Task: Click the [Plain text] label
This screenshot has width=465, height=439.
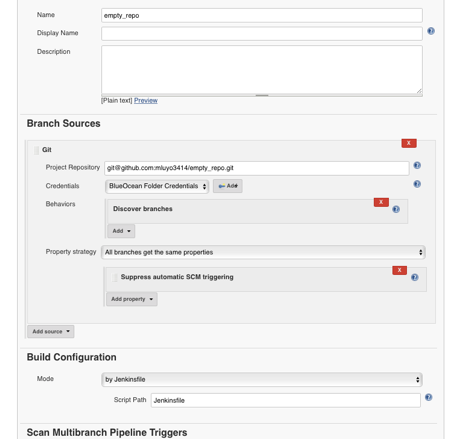Action: (x=117, y=100)
